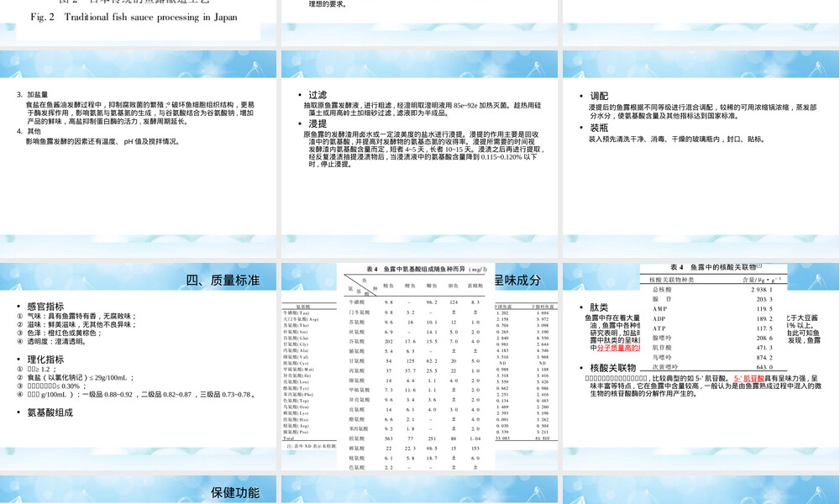Image resolution: width=840 pixels, height=504 pixels.
Task: Click the 'ATP' row in nucleic acid table
Action: (713, 328)
